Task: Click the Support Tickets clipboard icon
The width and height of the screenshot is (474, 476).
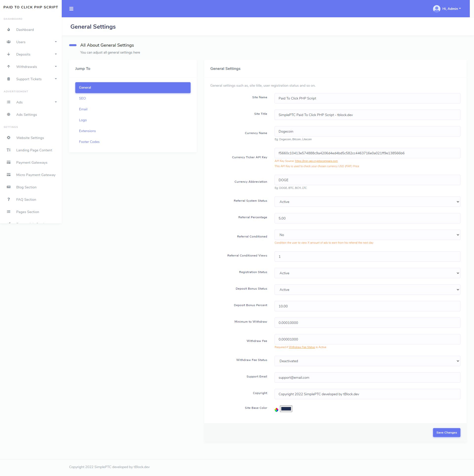Action: pos(9,79)
